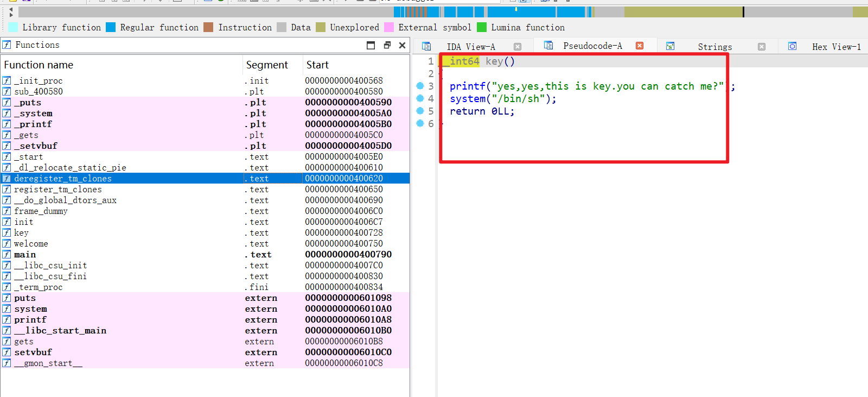Select the _gets function in the .plt segment
This screenshot has width=868, height=397.
click(x=205, y=135)
